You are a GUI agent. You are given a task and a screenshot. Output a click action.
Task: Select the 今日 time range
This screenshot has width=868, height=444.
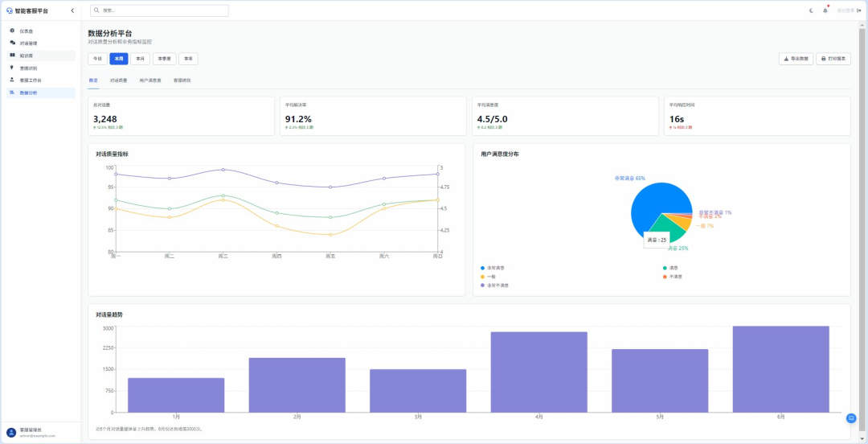click(97, 59)
